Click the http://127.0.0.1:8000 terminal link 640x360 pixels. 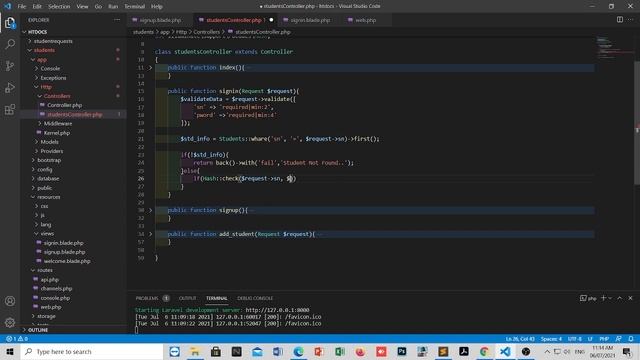tap(277, 310)
